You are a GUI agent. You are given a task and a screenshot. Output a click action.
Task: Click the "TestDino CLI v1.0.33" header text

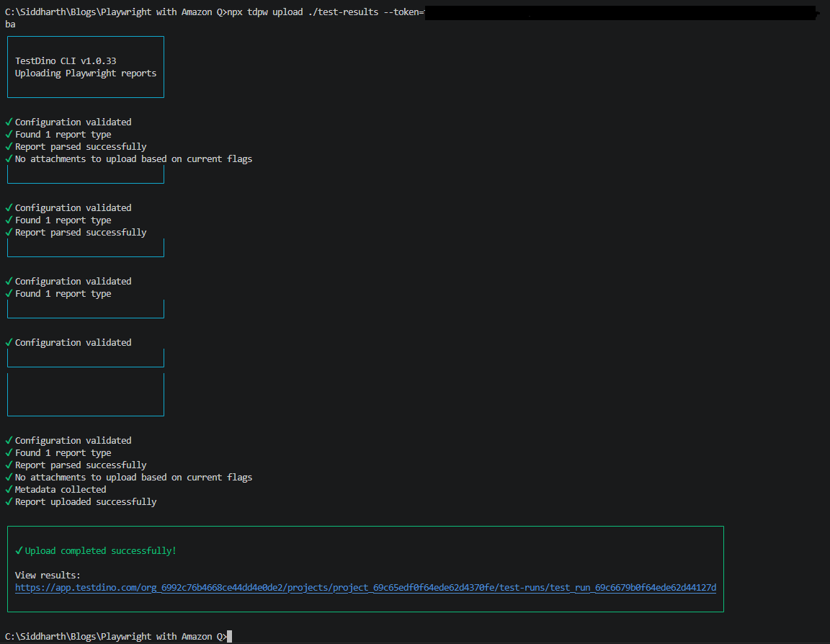pos(66,61)
